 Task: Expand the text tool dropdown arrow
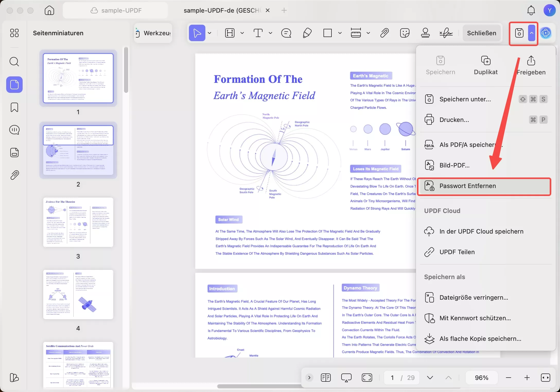point(270,33)
